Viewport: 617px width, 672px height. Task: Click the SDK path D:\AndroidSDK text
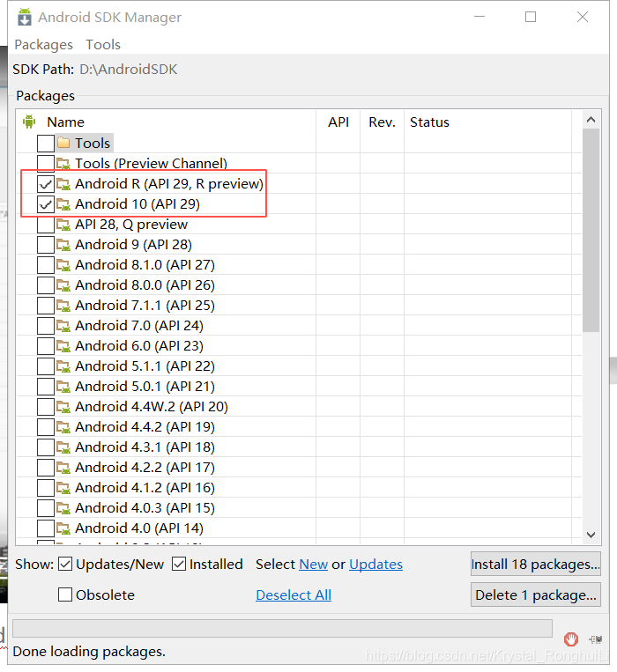128,69
